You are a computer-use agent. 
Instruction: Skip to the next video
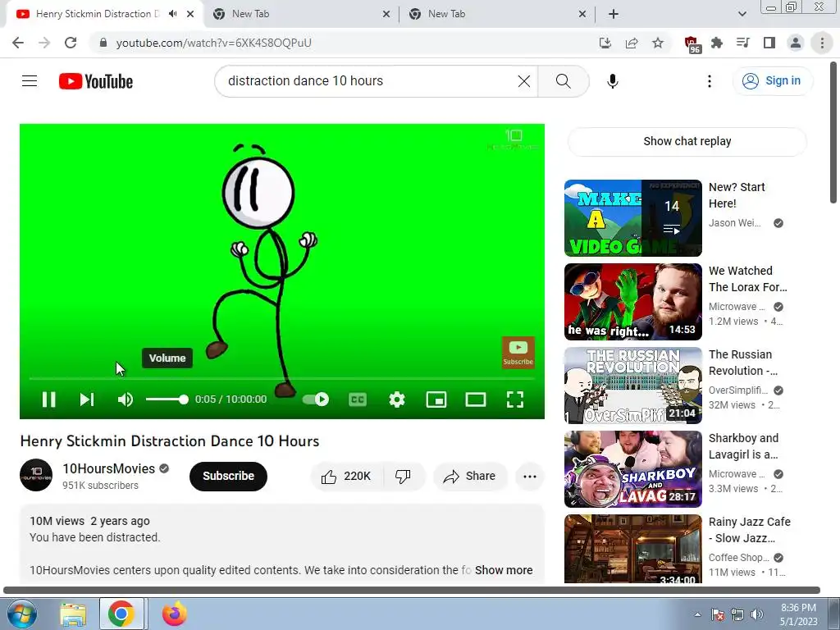coord(87,399)
